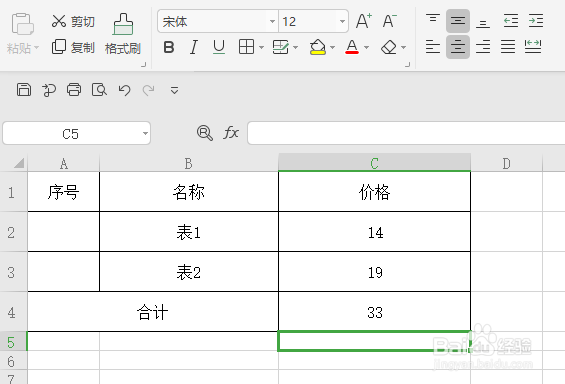The width and height of the screenshot is (565, 384).
Task: Redo the last action
Action: pyautogui.click(x=148, y=90)
